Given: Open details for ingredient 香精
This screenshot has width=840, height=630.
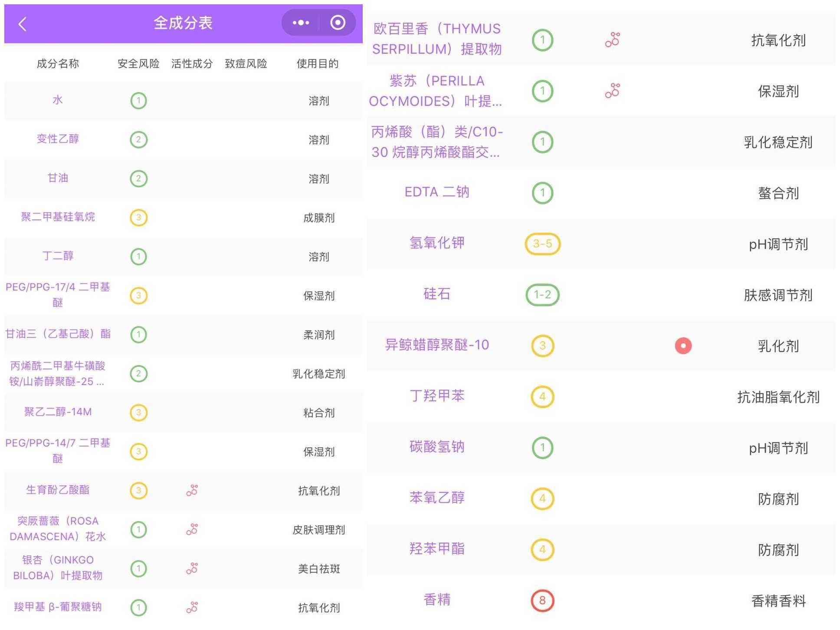Looking at the screenshot, I should point(437,600).
